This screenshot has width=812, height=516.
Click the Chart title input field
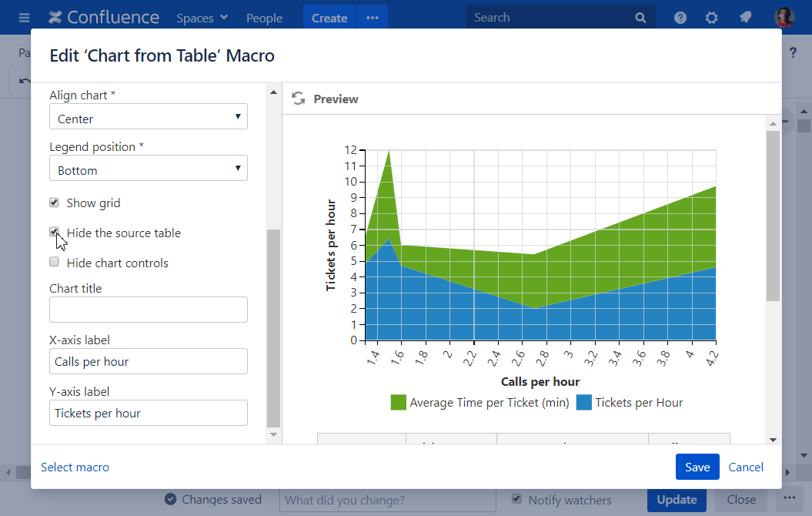click(x=149, y=310)
